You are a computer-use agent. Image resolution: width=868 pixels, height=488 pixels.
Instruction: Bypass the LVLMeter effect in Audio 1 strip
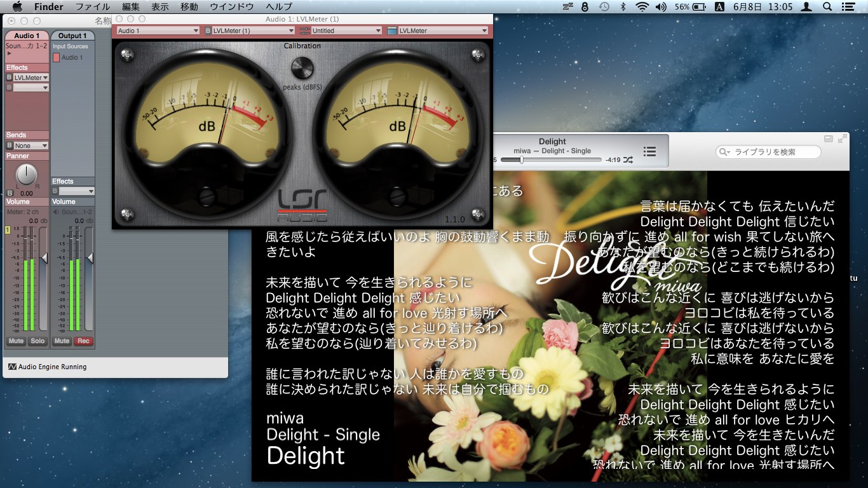coord(9,78)
